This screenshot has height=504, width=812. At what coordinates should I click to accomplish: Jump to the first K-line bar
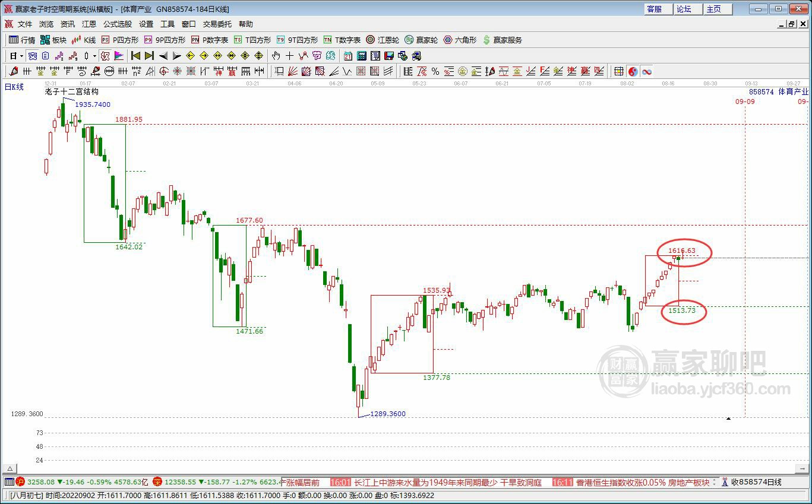tap(135, 56)
